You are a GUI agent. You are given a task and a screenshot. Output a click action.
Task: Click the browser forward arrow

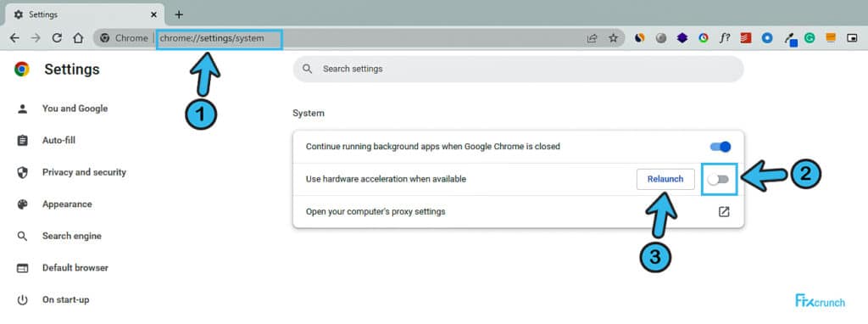(x=36, y=38)
